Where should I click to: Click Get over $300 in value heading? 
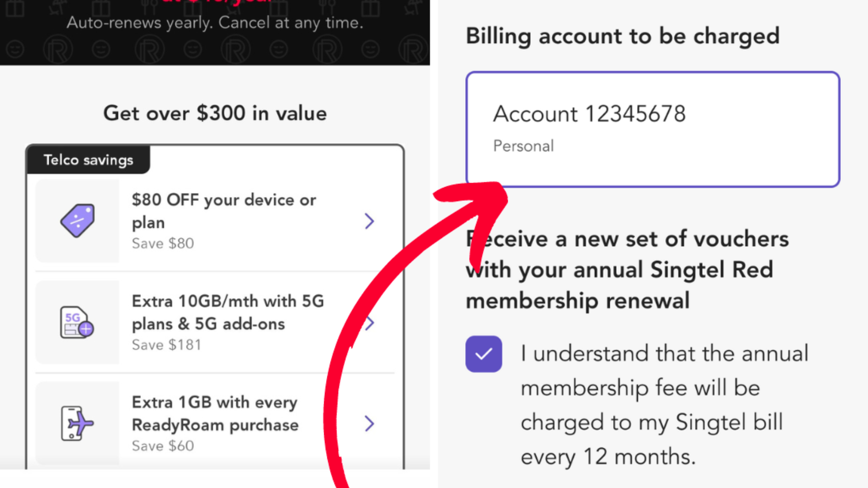click(215, 113)
